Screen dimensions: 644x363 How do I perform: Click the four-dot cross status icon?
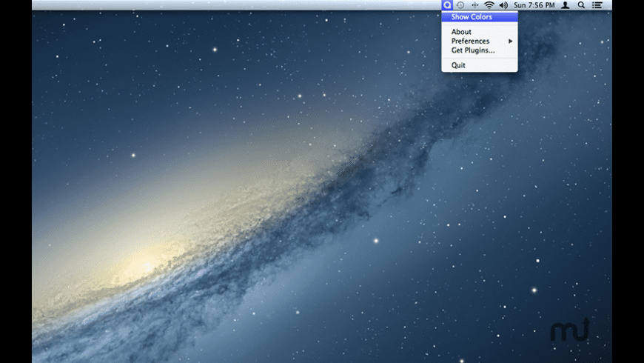(474, 4)
